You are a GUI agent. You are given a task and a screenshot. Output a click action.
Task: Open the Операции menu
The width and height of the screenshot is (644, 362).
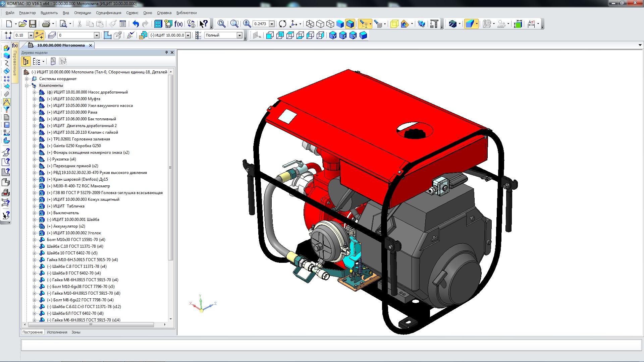[83, 13]
